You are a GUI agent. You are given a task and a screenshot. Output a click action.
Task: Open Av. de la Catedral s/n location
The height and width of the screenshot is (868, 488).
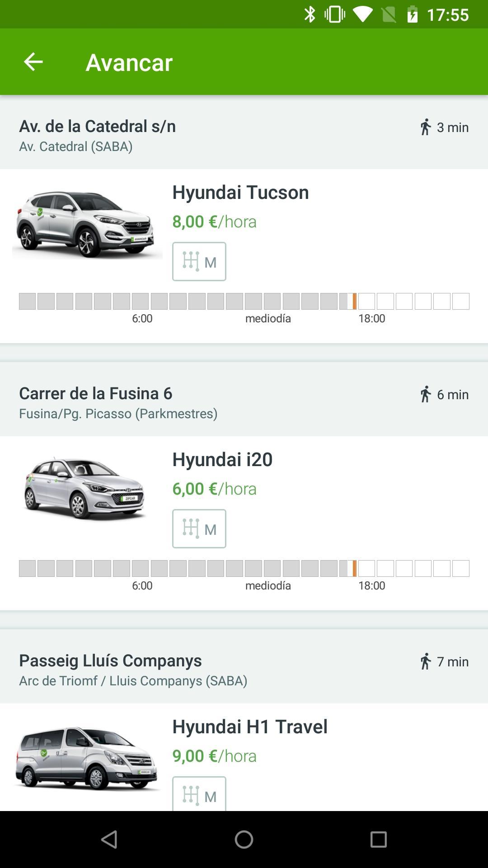tap(97, 126)
